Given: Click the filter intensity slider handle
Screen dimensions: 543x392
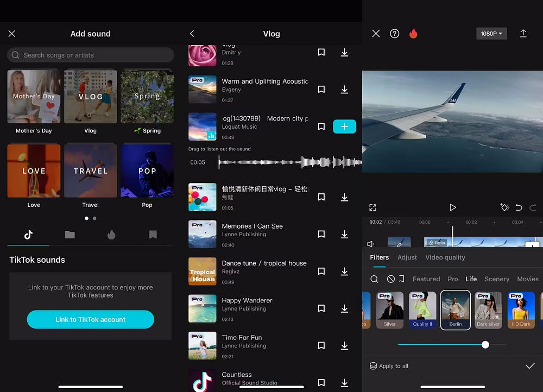Looking at the screenshot, I should pyautogui.click(x=485, y=345).
